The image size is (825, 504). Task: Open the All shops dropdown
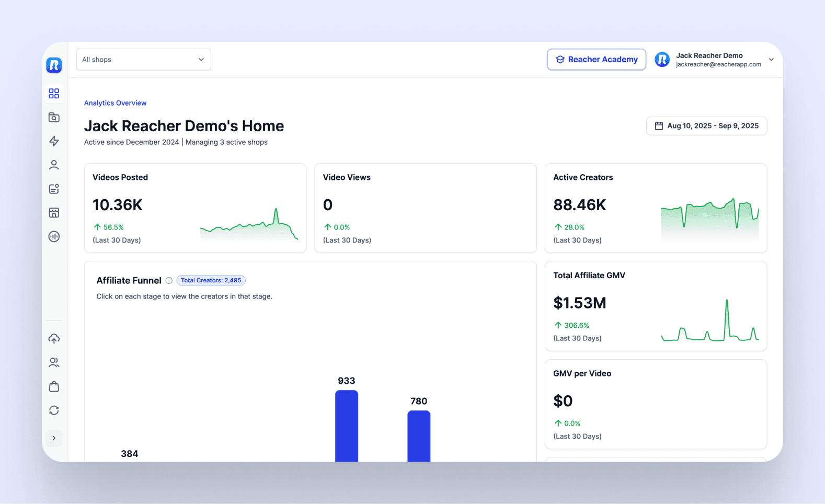(x=144, y=60)
